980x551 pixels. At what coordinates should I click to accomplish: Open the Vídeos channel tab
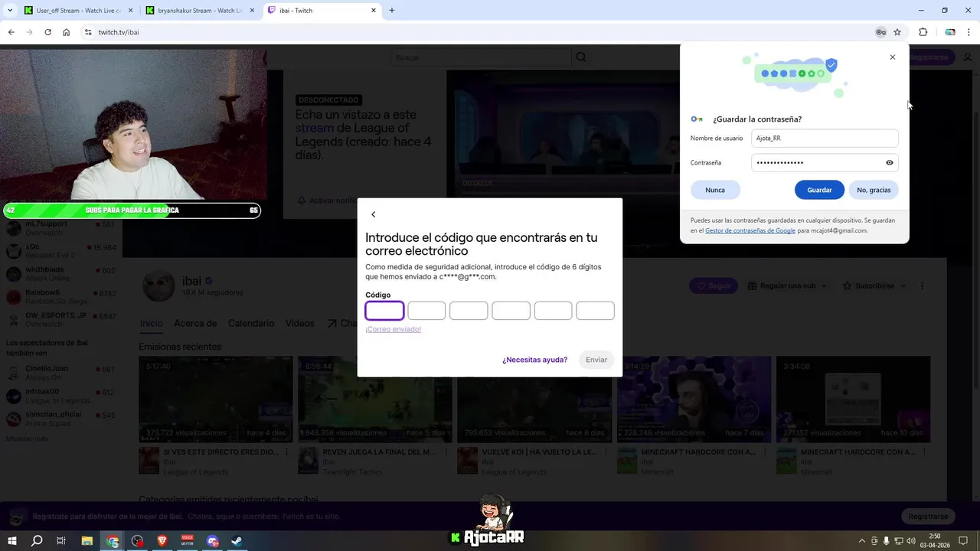300,324
